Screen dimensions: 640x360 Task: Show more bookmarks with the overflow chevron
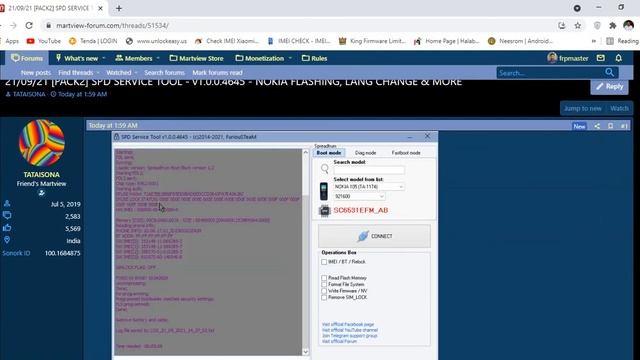[x=594, y=41]
